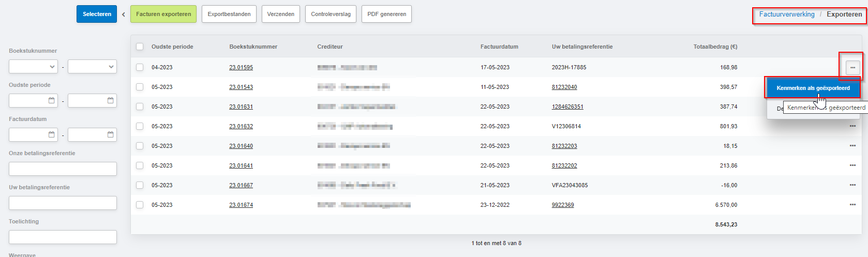Open calendar for Factuurdatum end date

click(x=110, y=134)
